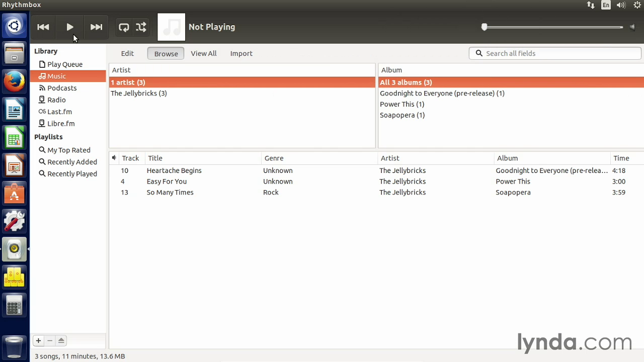644x362 pixels.
Task: Sort by Album column in the track list
Action: point(552,158)
